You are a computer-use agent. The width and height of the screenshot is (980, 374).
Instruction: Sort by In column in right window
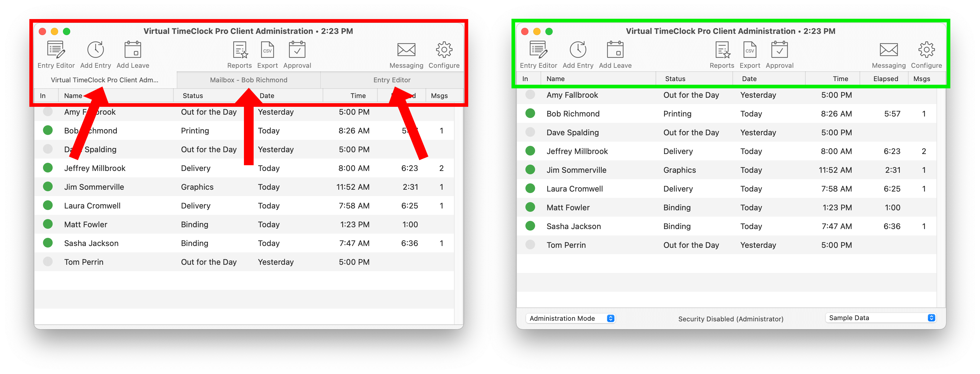point(529,79)
